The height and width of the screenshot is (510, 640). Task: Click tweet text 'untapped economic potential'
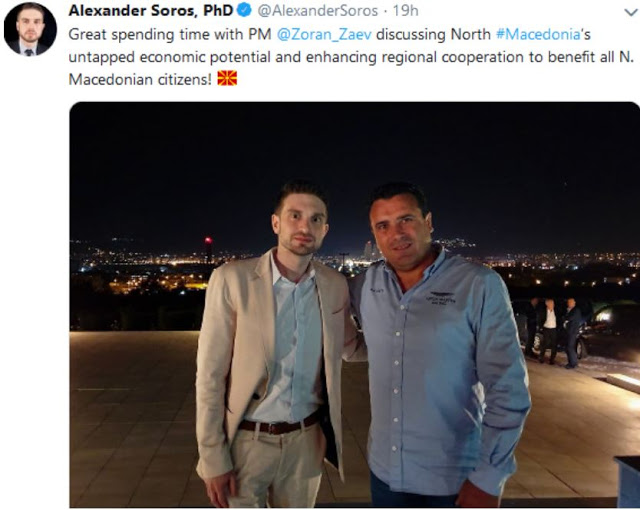tap(169, 57)
